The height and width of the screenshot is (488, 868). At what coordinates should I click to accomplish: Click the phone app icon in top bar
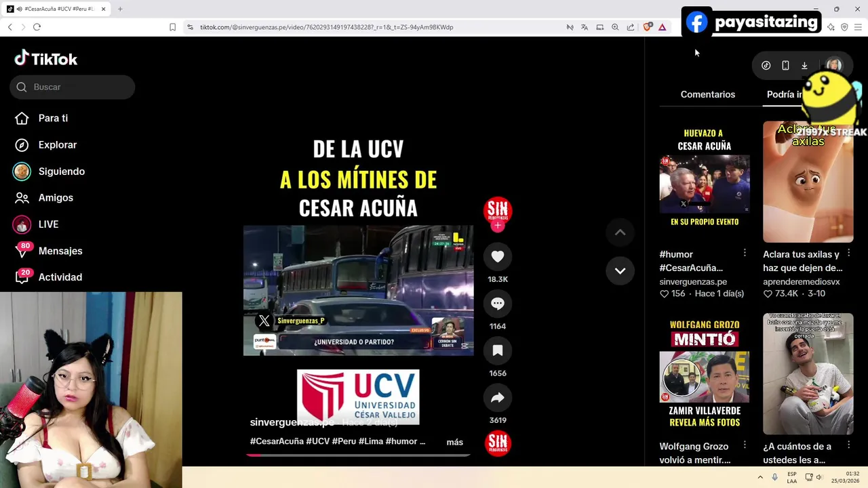pos(785,65)
